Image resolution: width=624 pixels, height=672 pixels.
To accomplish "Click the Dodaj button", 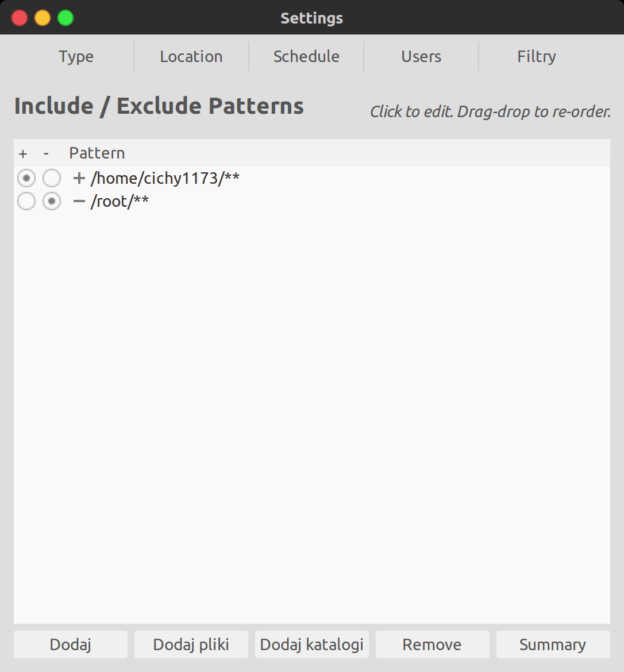I will click(70, 644).
